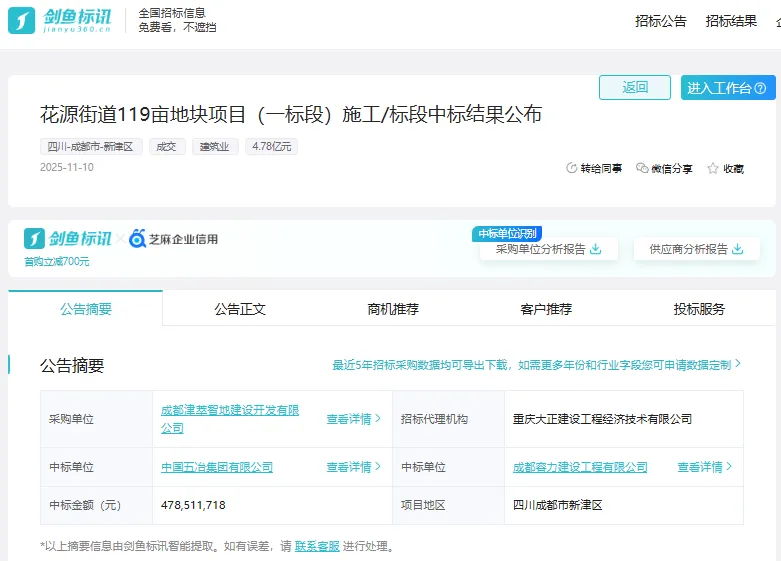This screenshot has width=781, height=561.
Task: Open 中国五冶集团有限公司 company link
Action: 217,467
